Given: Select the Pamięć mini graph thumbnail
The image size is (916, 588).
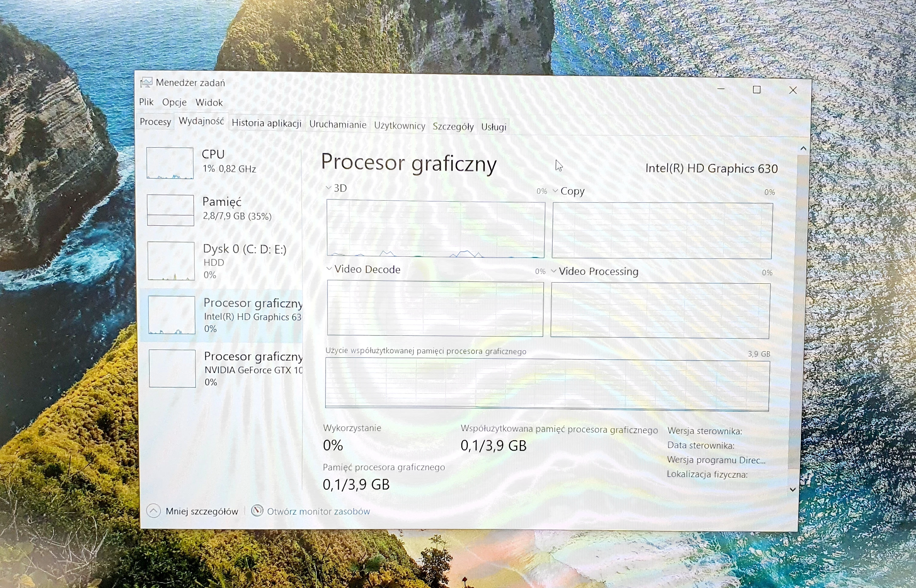Looking at the screenshot, I should (170, 210).
